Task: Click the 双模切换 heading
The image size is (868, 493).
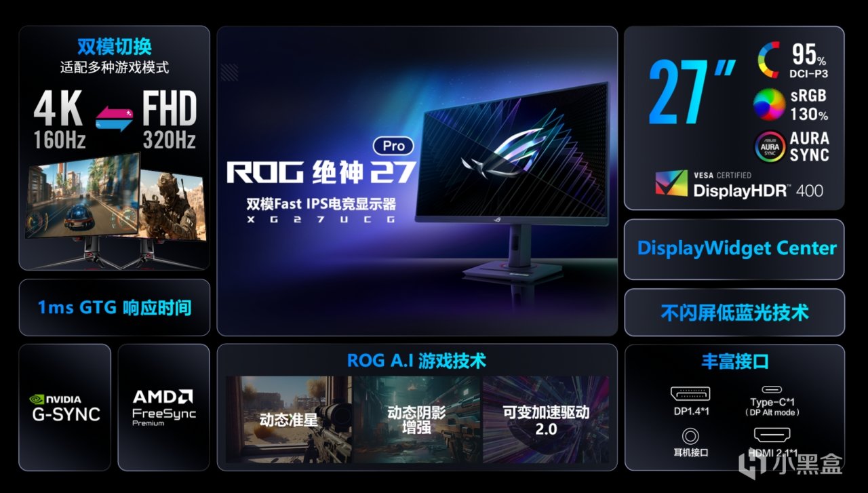Action: 115,47
